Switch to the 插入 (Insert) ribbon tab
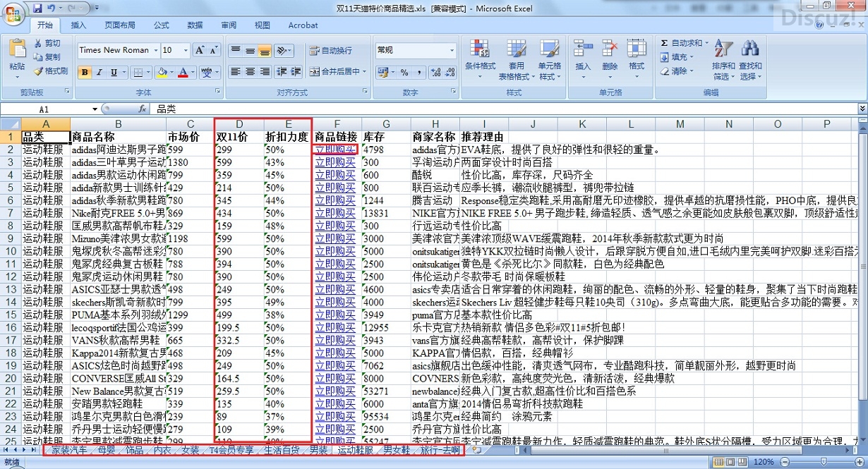The image size is (868, 469). 79,25
